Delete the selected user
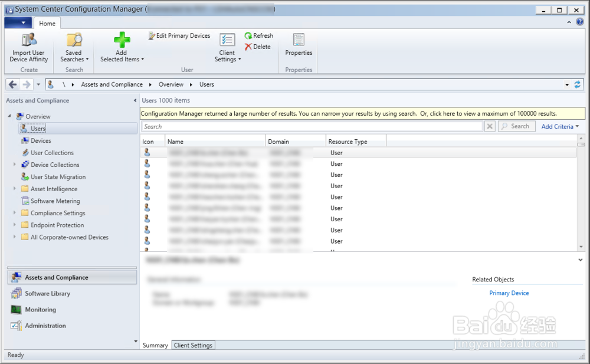Image resolution: width=590 pixels, height=364 pixels. click(x=257, y=47)
